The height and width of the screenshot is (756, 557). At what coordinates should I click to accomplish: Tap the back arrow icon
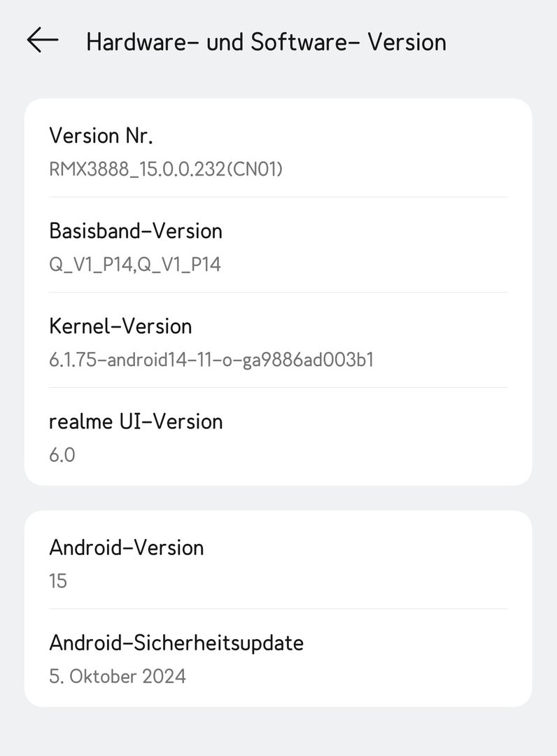pyautogui.click(x=43, y=41)
